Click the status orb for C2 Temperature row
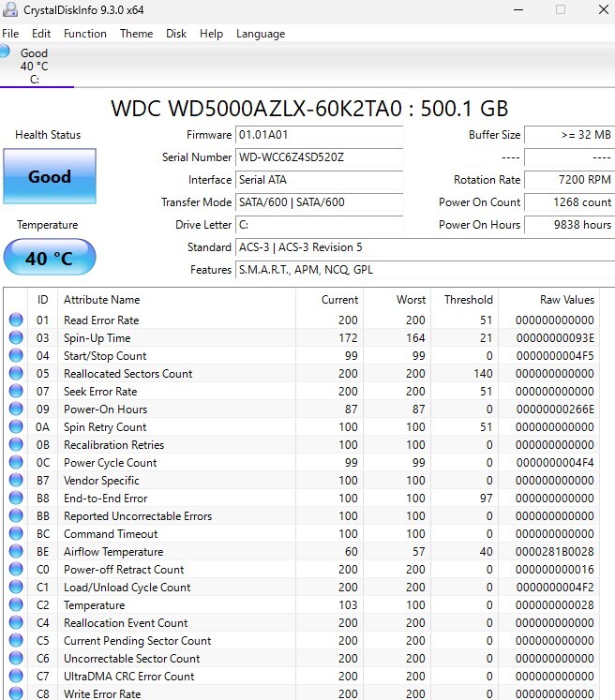615x700 pixels. coord(16,605)
